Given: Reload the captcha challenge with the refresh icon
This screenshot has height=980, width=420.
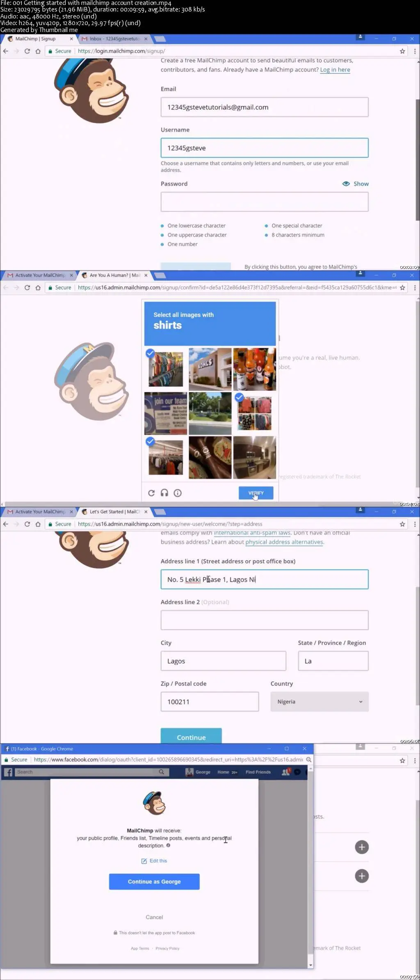Looking at the screenshot, I should click(151, 493).
